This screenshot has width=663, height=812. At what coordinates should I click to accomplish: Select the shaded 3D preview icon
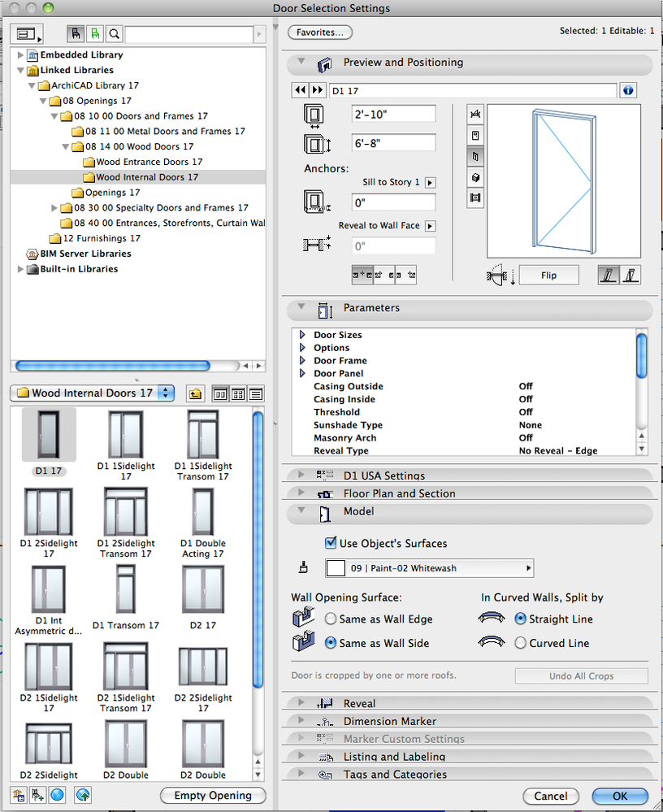pos(475,177)
